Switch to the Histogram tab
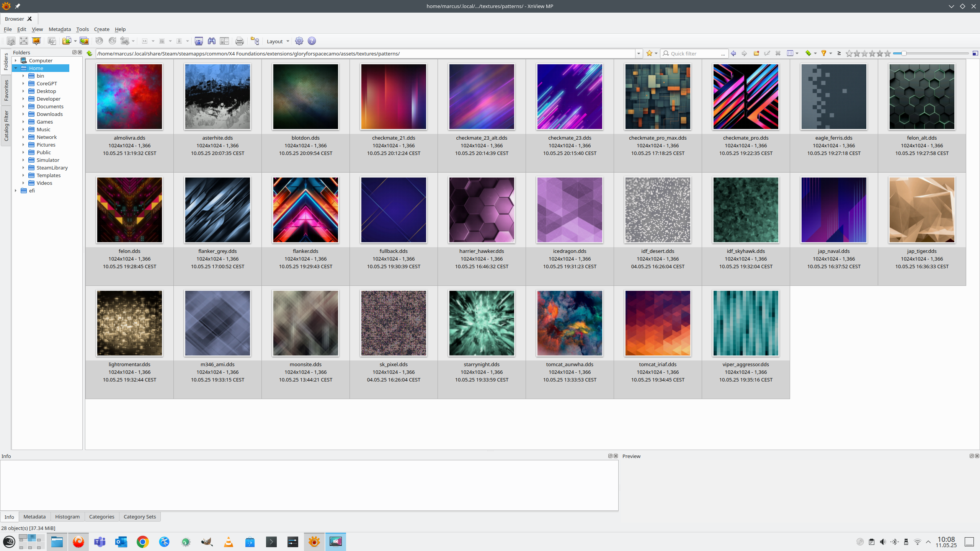 [67, 517]
